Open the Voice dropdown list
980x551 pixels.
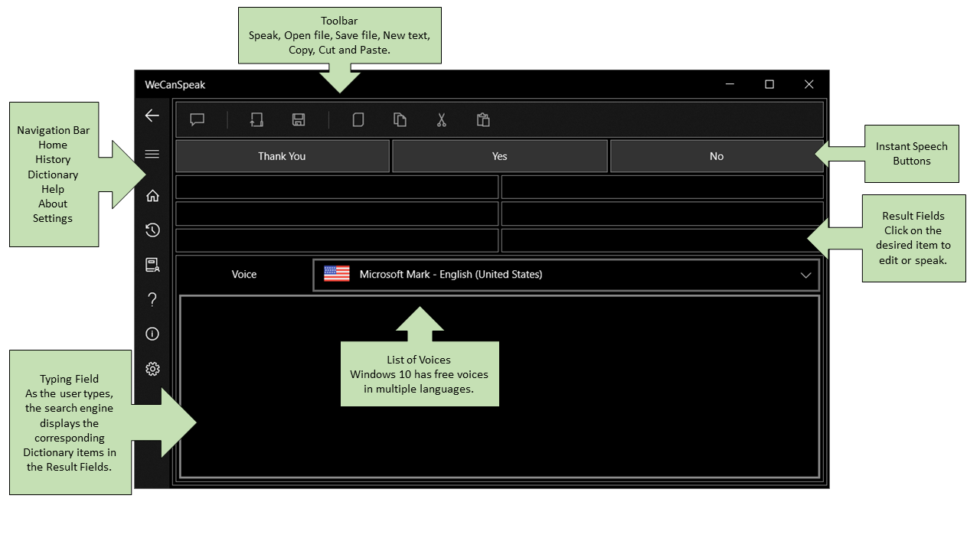pos(566,275)
